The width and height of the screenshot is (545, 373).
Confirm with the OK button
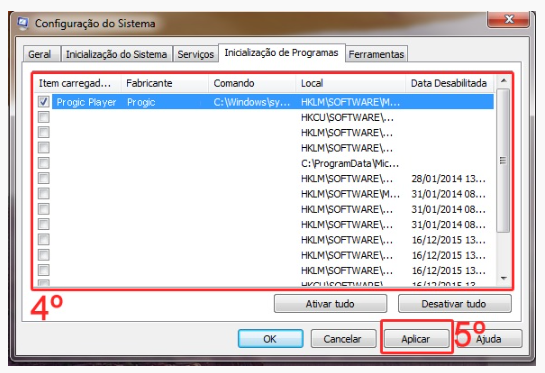[270, 339]
